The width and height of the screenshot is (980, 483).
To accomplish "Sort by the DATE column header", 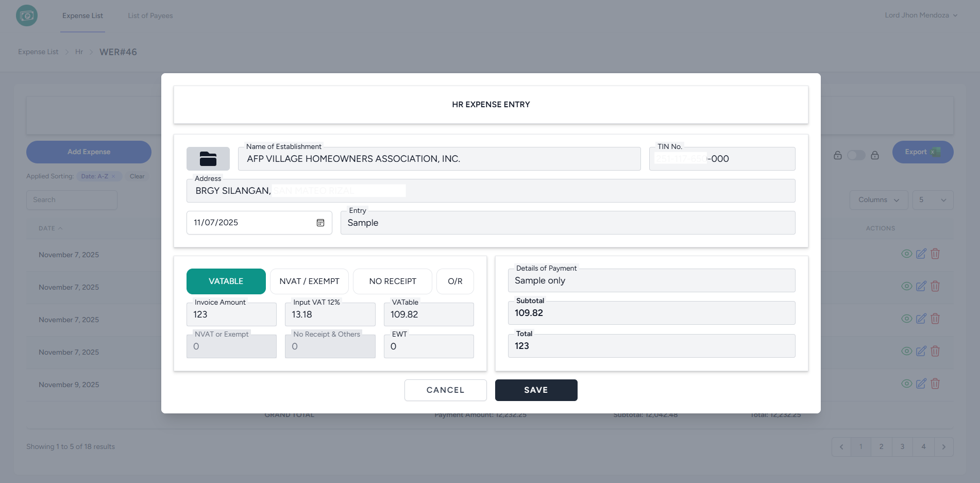I will point(50,228).
